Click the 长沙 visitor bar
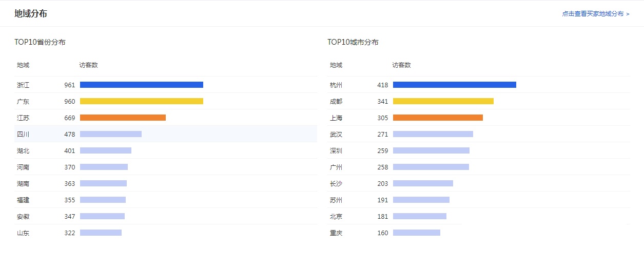644x266 pixels. (423, 183)
